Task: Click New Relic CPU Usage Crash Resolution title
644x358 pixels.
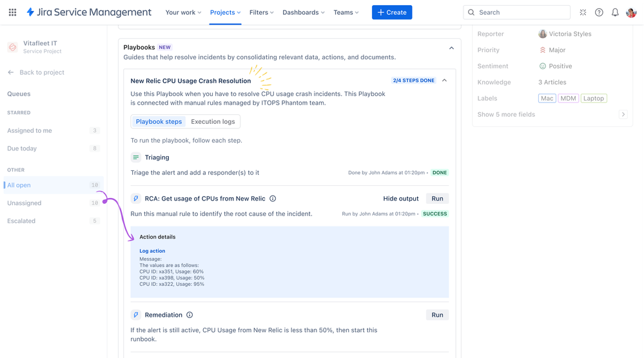Action: [x=191, y=81]
